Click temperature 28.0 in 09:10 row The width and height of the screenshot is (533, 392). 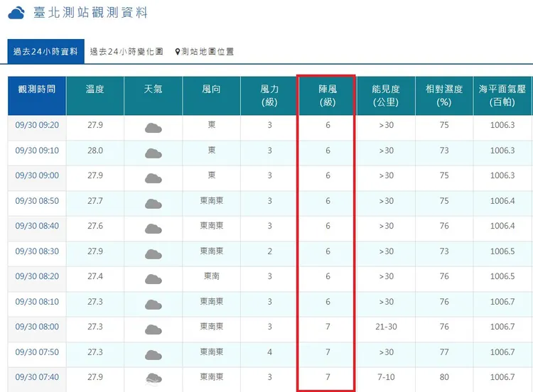tap(95, 151)
